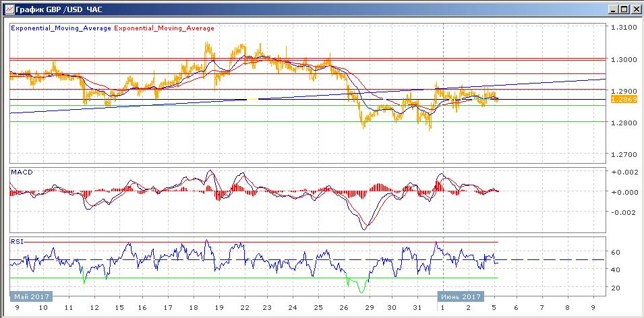Screen dimensions: 644x318
Task: Click date label 23 on time axis
Action: tap(267, 307)
